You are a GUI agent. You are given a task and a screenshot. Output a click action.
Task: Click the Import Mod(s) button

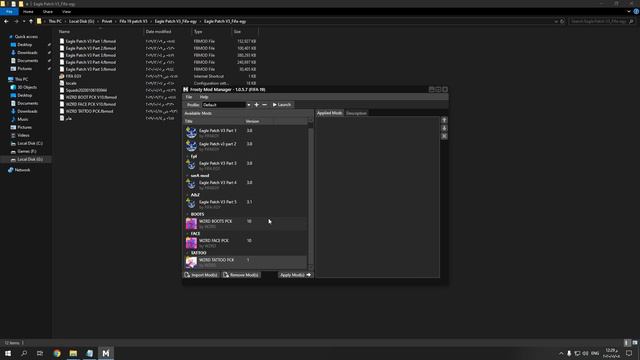pyautogui.click(x=201, y=275)
